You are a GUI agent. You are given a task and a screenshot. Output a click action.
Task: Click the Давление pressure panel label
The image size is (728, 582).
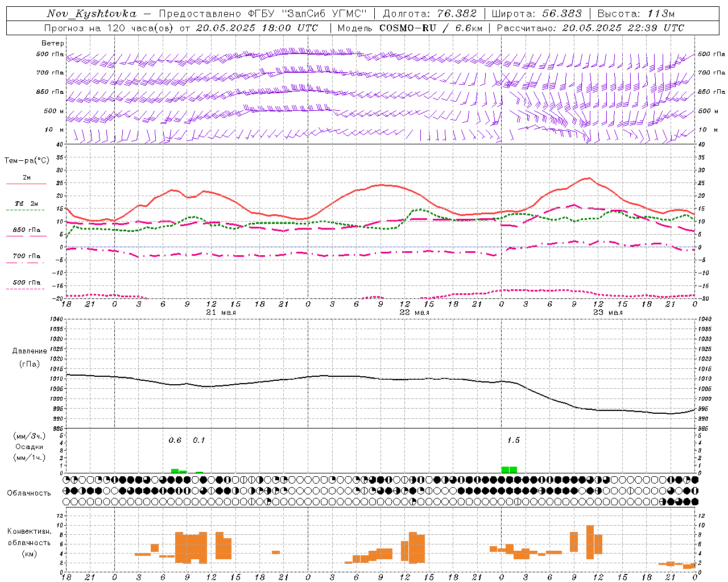click(x=29, y=351)
